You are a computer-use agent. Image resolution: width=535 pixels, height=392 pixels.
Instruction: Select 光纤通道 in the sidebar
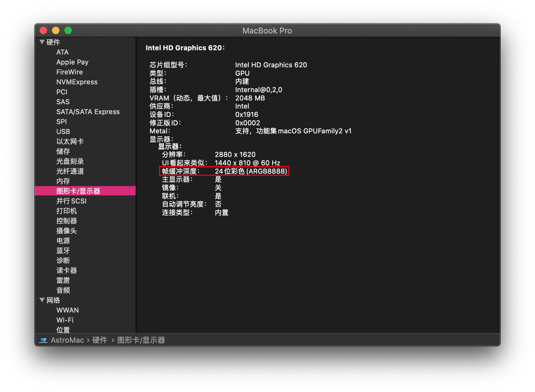click(x=70, y=171)
